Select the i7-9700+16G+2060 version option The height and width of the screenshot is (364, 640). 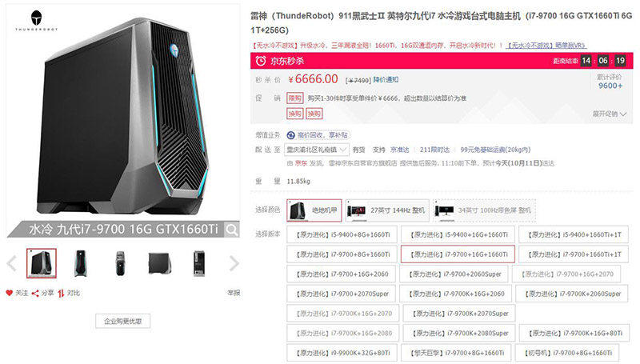click(342, 274)
